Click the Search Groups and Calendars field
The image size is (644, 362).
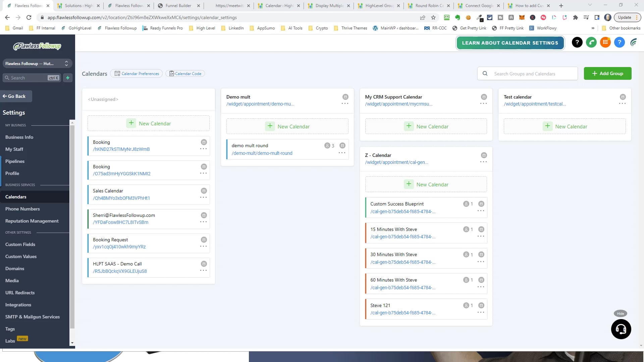(x=527, y=73)
